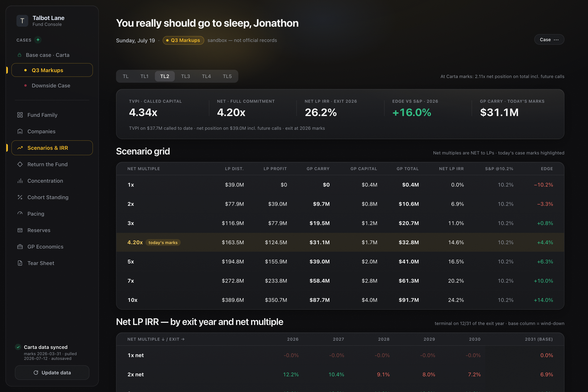Open the Case options menu
Image resolution: width=588 pixels, height=392 pixels.
coord(549,40)
